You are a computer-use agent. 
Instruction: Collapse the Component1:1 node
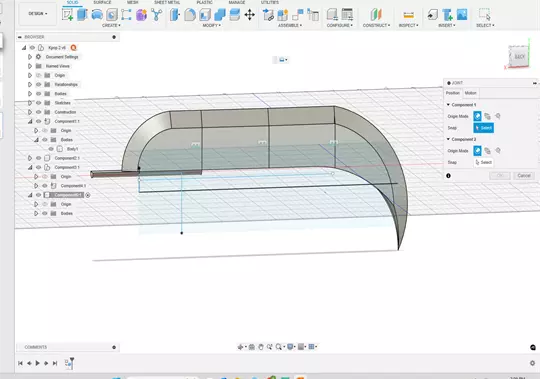point(30,121)
